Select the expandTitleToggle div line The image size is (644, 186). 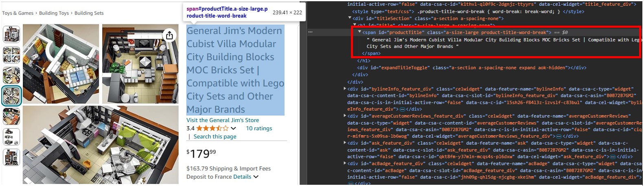[x=472, y=68]
